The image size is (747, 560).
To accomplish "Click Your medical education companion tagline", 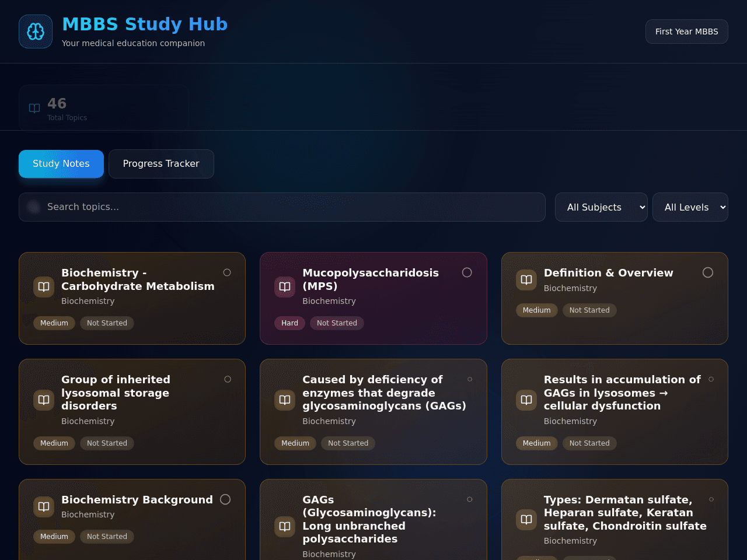I will coord(133,43).
